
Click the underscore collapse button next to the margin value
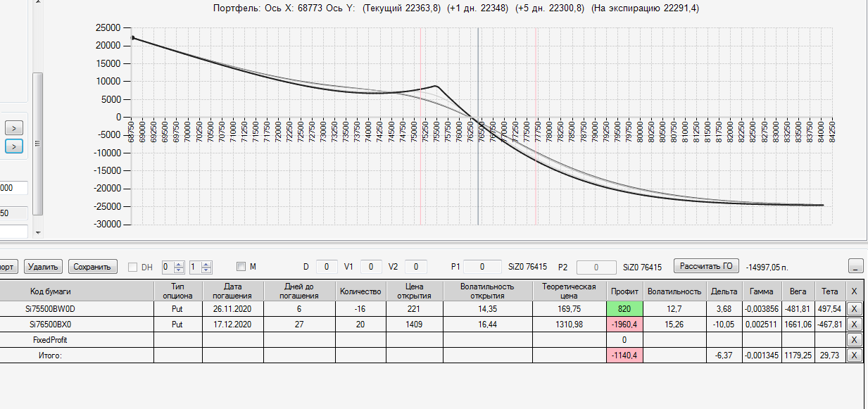pyautogui.click(x=856, y=266)
